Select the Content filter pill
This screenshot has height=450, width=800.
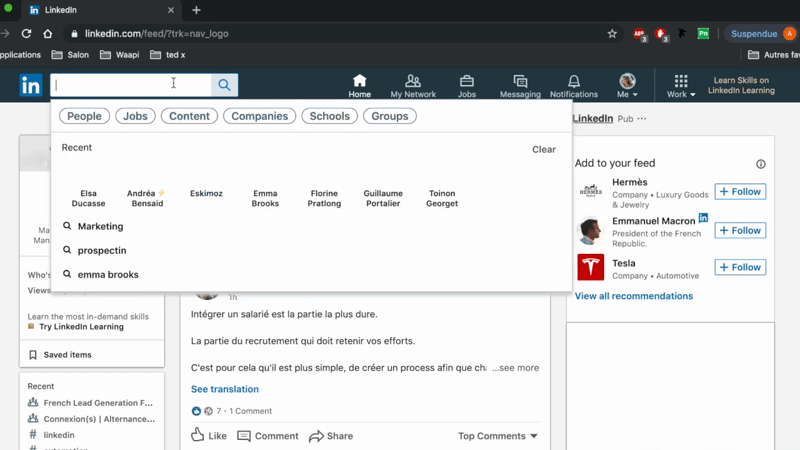189,116
